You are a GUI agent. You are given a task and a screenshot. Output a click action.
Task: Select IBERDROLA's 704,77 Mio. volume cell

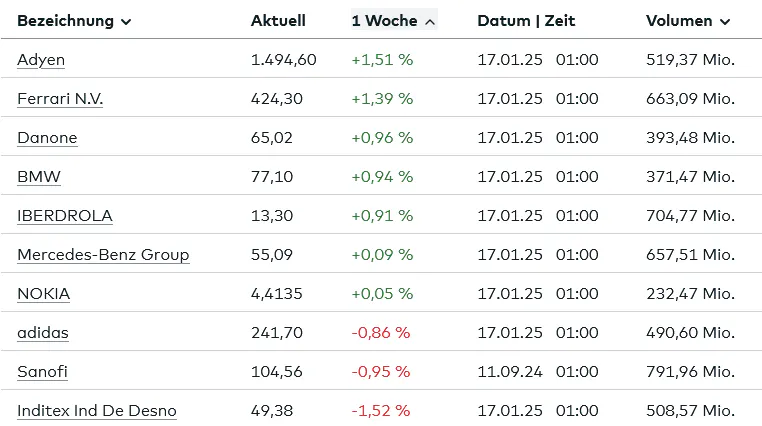690,216
